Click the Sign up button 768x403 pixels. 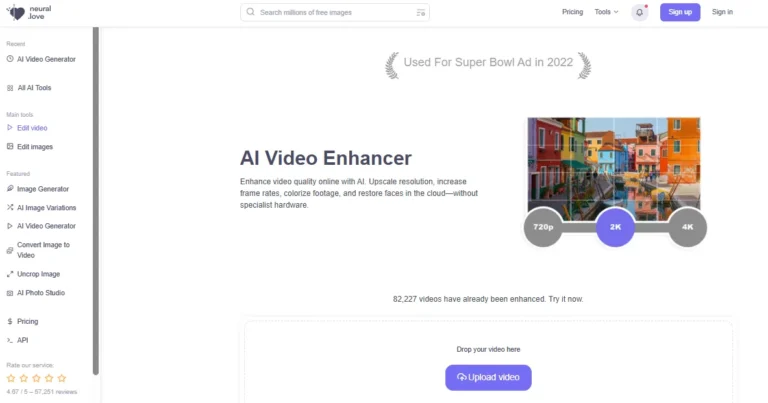click(x=680, y=12)
